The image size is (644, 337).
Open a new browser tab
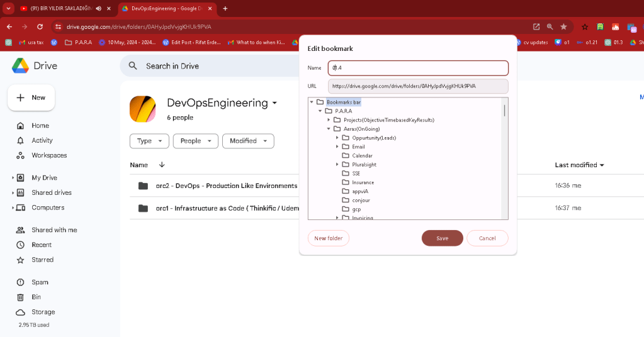point(225,8)
